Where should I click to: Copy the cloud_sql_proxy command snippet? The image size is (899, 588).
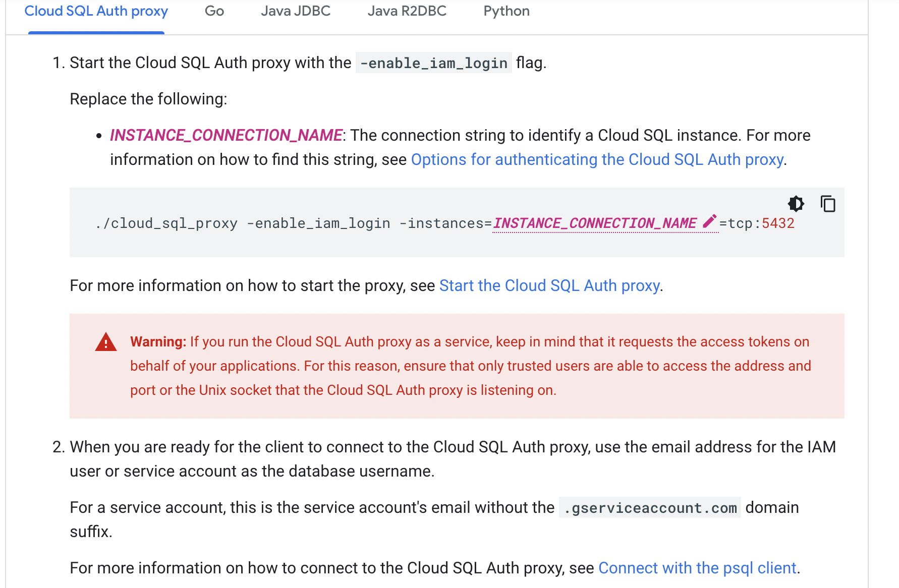(x=828, y=204)
